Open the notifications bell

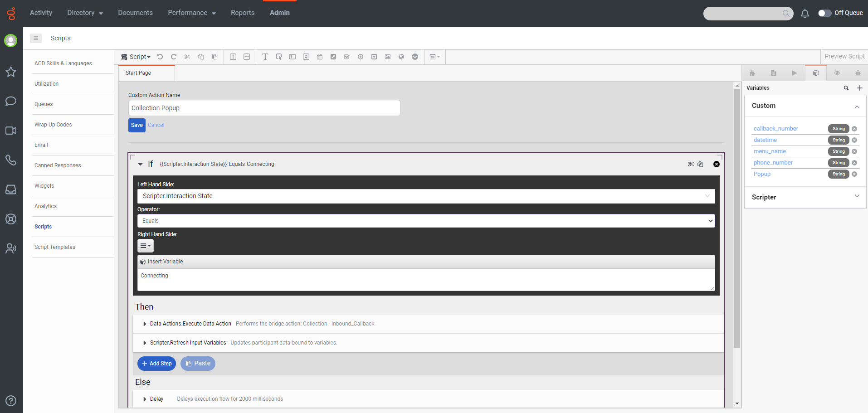click(x=805, y=14)
